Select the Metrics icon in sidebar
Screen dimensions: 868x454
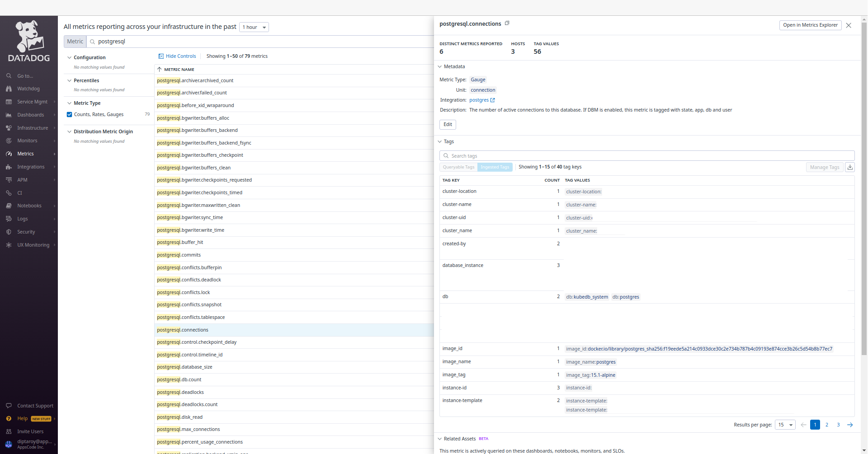tap(9, 154)
